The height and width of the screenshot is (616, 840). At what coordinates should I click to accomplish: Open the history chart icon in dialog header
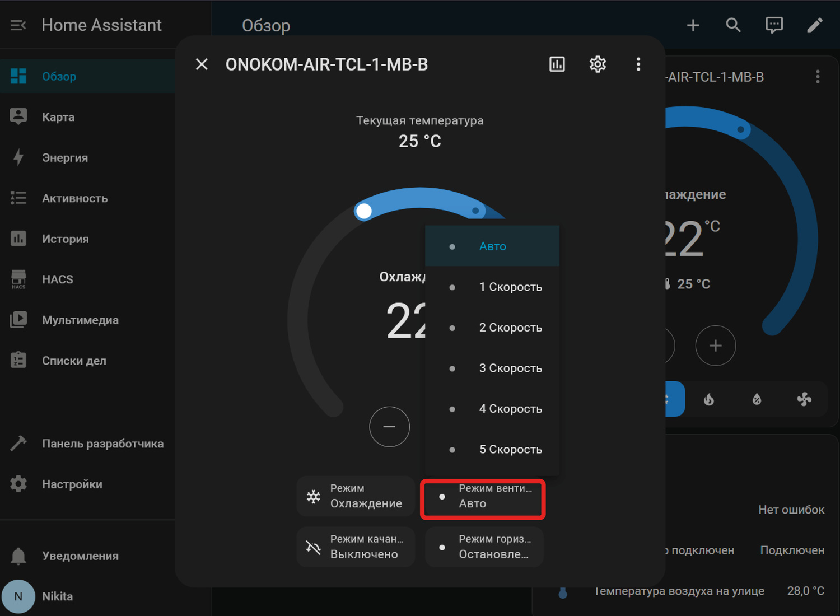click(557, 64)
